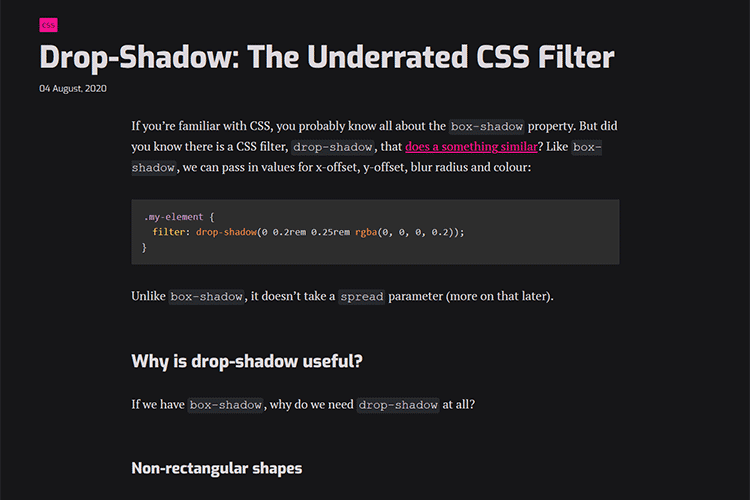Click the ".my-element" selector in the code block
The image size is (750, 500).
coord(172,216)
